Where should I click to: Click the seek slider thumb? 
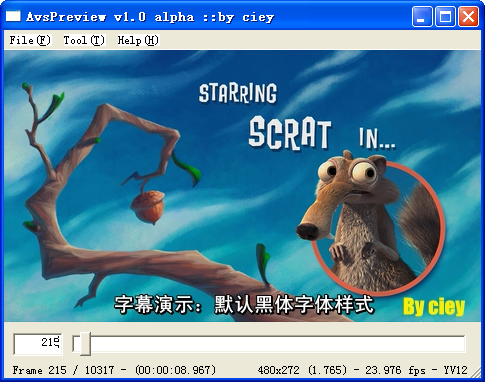pos(85,344)
